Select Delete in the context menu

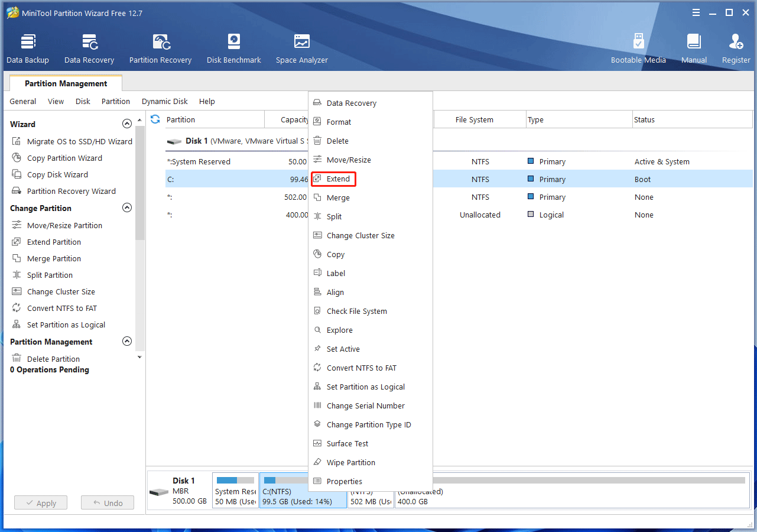point(371,141)
